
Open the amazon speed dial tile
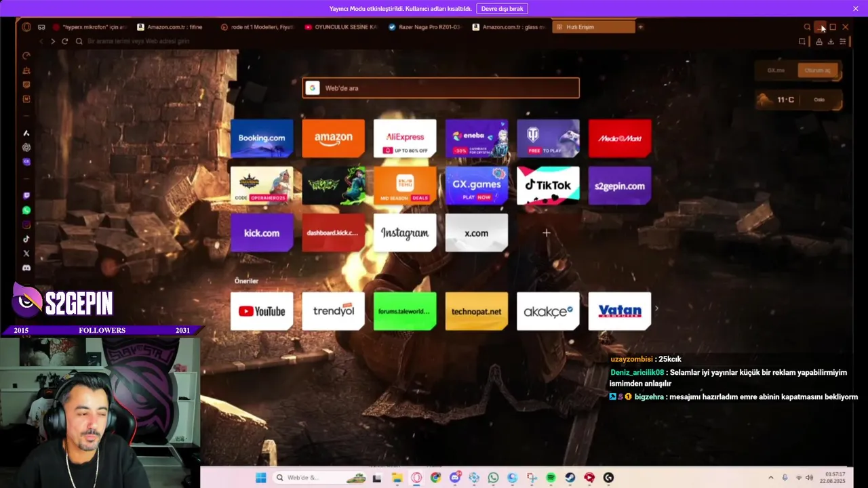[x=333, y=138]
